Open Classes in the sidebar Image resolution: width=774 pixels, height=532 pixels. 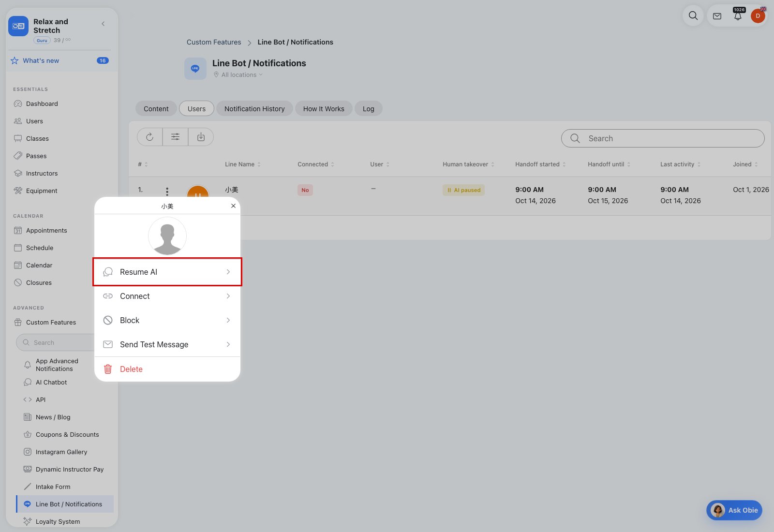[x=37, y=138]
